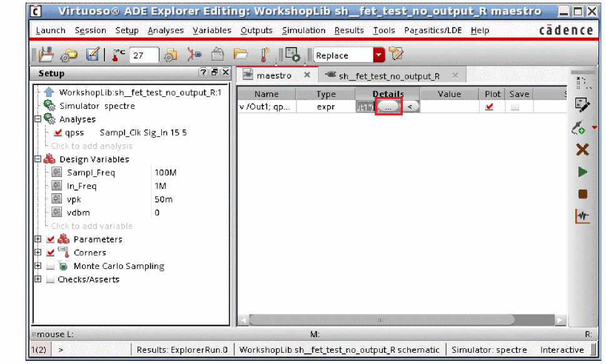The height and width of the screenshot is (364, 606).
Task: Toggle the Parameters checkbox
Action: click(50, 239)
